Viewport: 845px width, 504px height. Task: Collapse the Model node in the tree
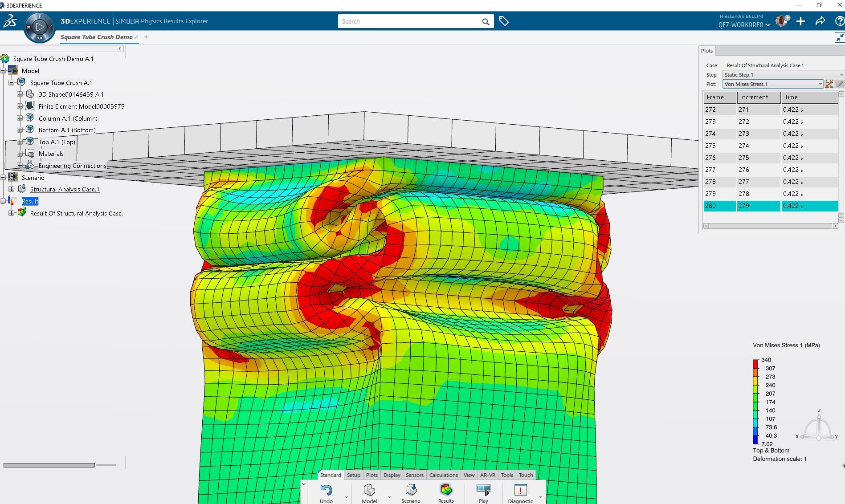pyautogui.click(x=4, y=70)
